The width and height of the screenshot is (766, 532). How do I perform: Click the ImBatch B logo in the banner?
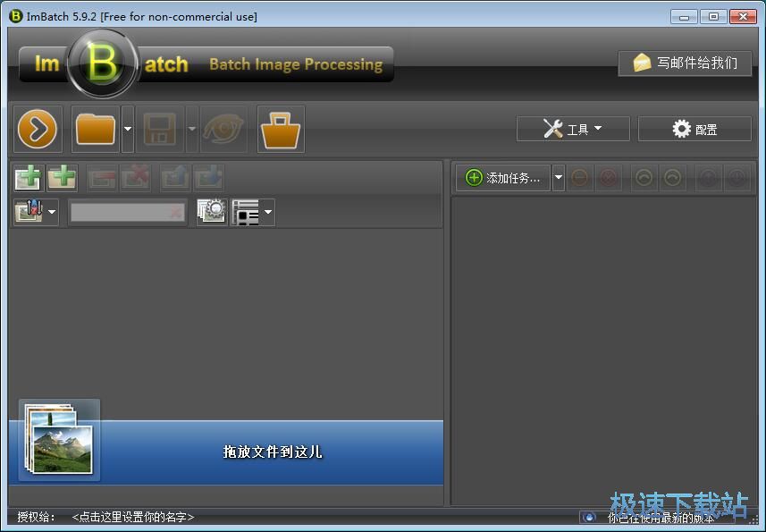(102, 63)
